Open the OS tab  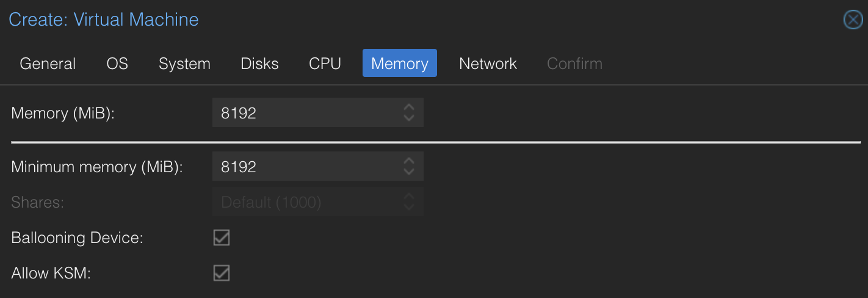[117, 64]
